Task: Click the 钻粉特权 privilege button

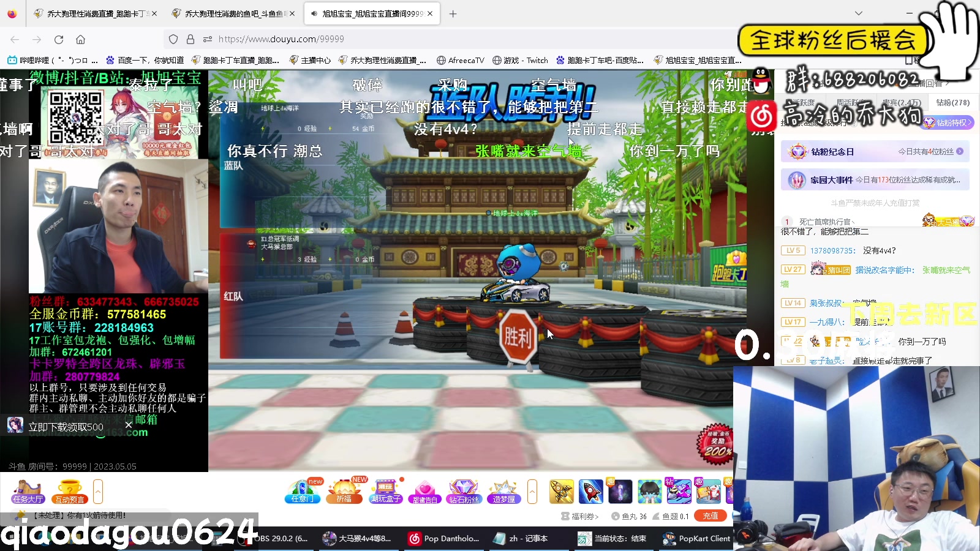Action: pyautogui.click(x=948, y=122)
